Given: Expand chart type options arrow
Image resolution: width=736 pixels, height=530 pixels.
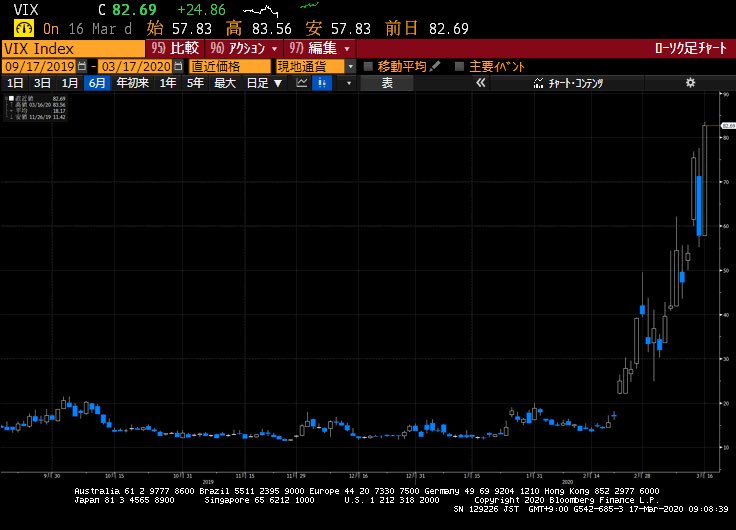Looking at the screenshot, I should [348, 83].
